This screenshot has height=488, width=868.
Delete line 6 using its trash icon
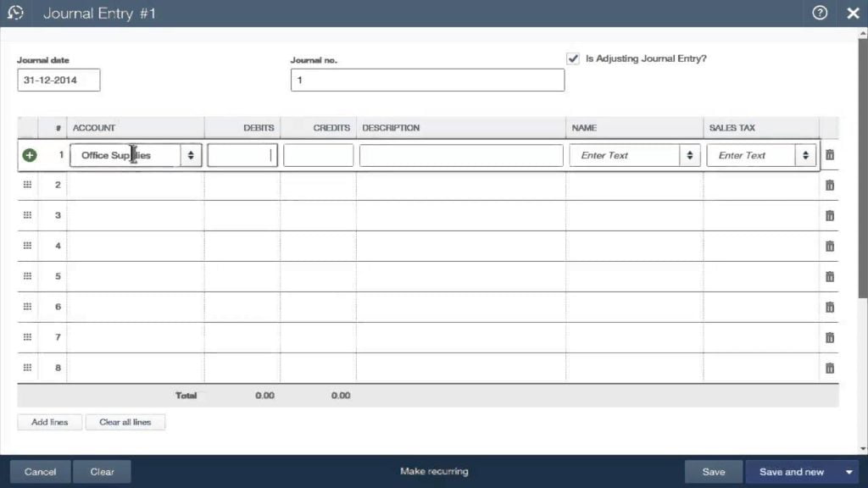pos(830,307)
